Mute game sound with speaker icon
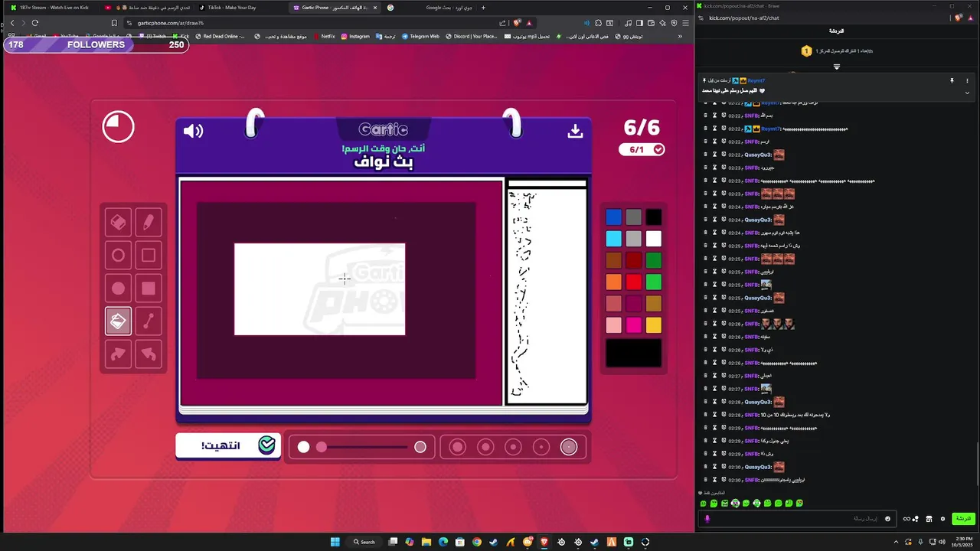 (193, 131)
